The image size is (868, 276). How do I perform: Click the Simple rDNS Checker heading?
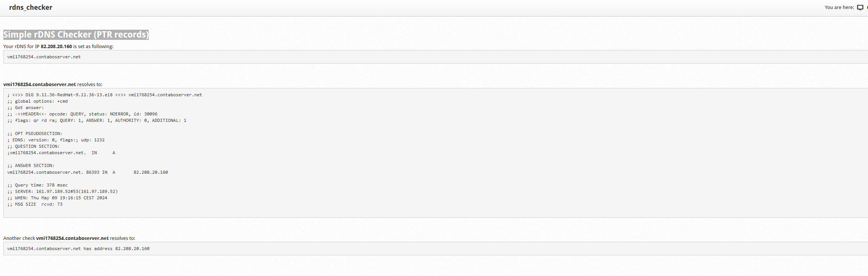[x=76, y=35]
